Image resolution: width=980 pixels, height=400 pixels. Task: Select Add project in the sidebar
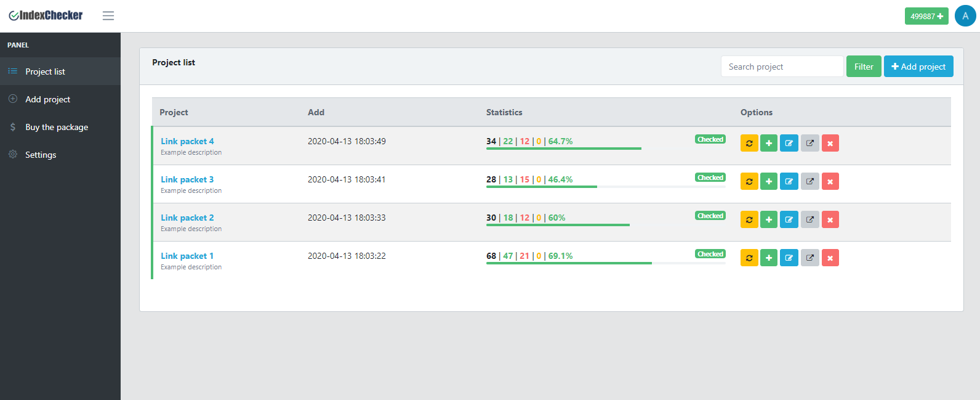point(47,99)
